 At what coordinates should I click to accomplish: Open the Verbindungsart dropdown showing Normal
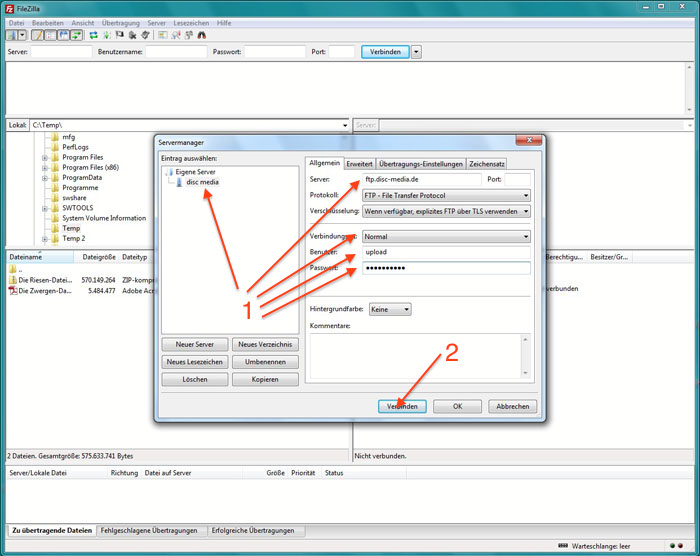(x=446, y=237)
